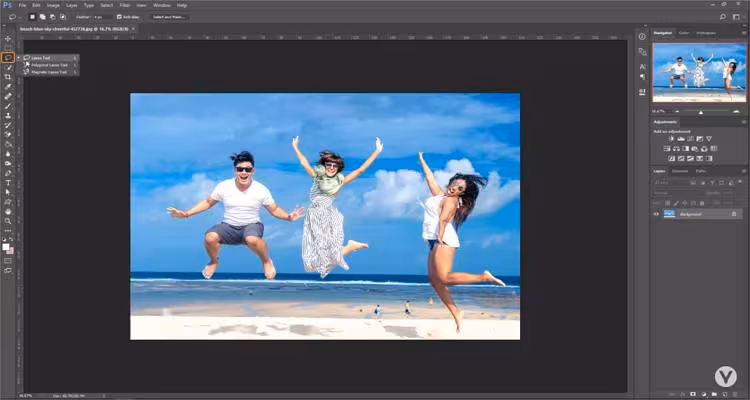Select the Clone Stamp tool

coord(8,115)
